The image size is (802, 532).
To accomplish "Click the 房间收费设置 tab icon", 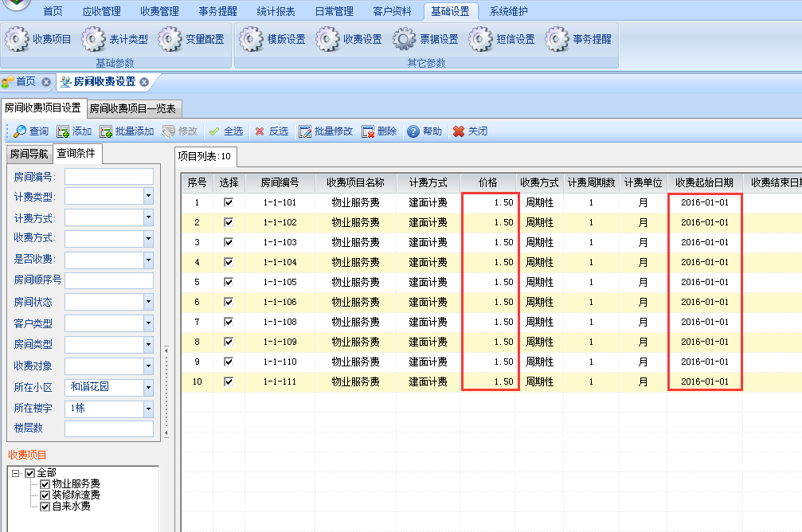I will pyautogui.click(x=65, y=82).
